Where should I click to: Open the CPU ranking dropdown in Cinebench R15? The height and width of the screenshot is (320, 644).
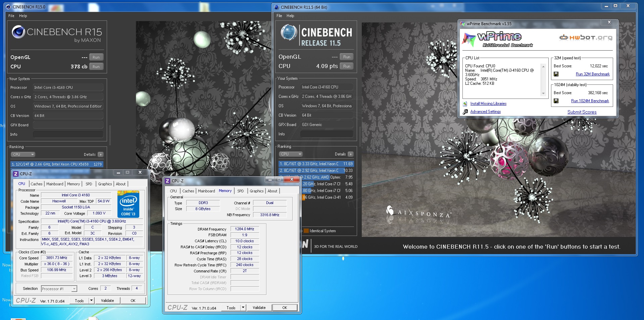coord(23,154)
